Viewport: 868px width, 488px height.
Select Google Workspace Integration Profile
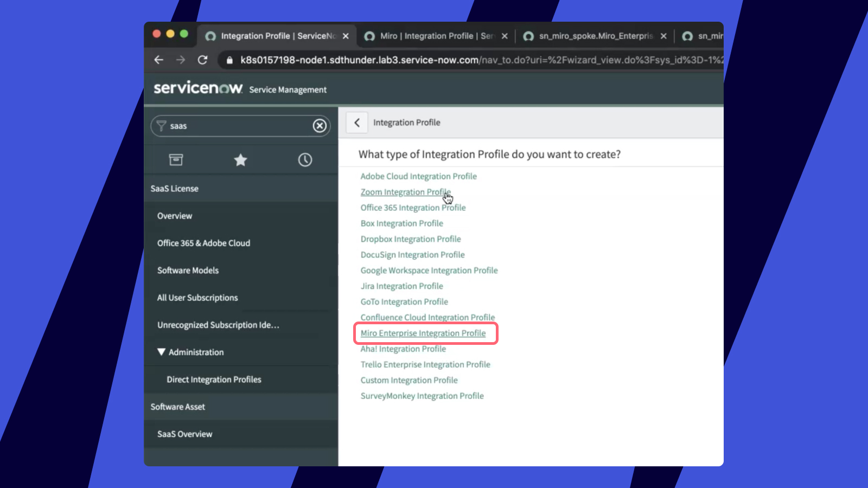(429, 271)
